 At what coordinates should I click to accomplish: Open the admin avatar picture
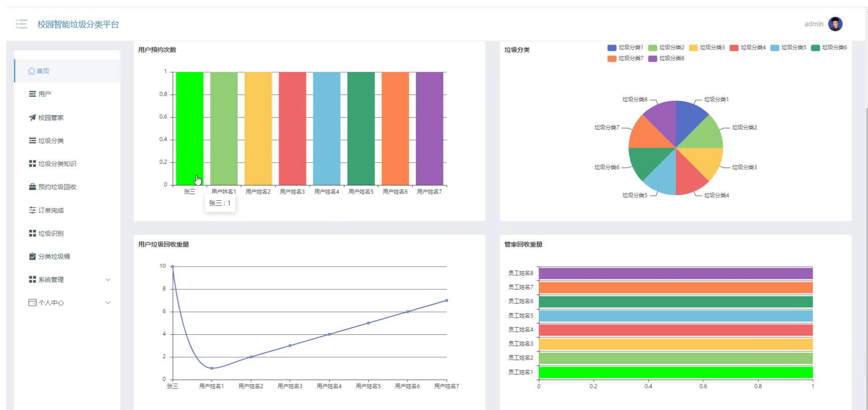coord(835,24)
